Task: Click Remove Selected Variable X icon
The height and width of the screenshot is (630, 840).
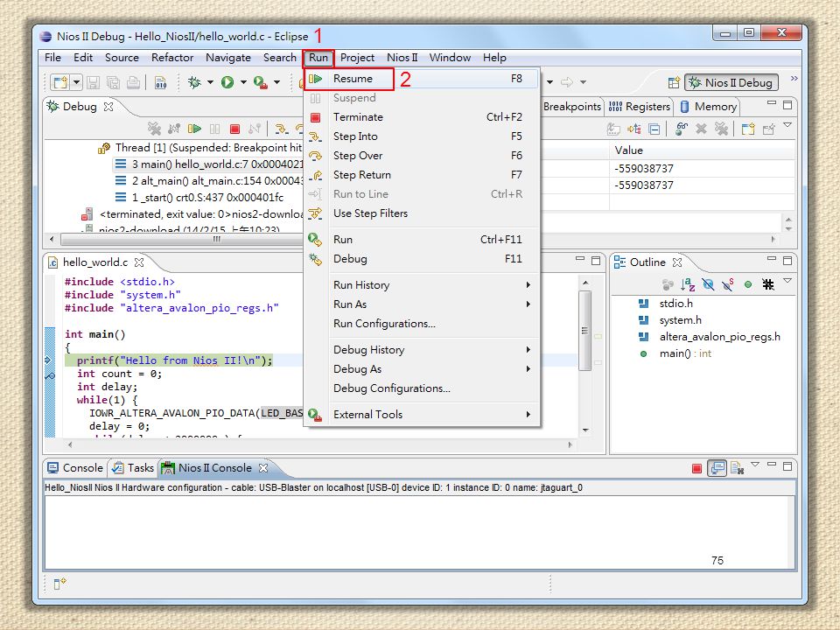Action: pyautogui.click(x=701, y=129)
